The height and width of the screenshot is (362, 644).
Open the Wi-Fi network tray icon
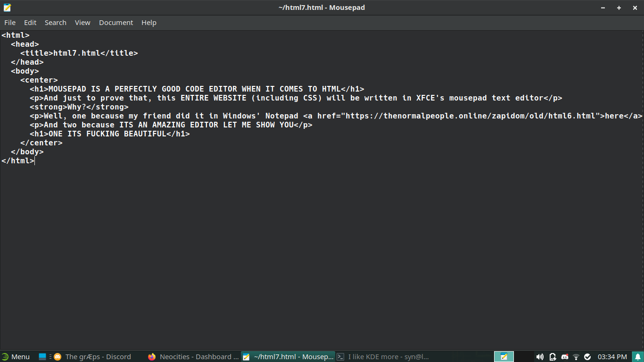point(576,357)
